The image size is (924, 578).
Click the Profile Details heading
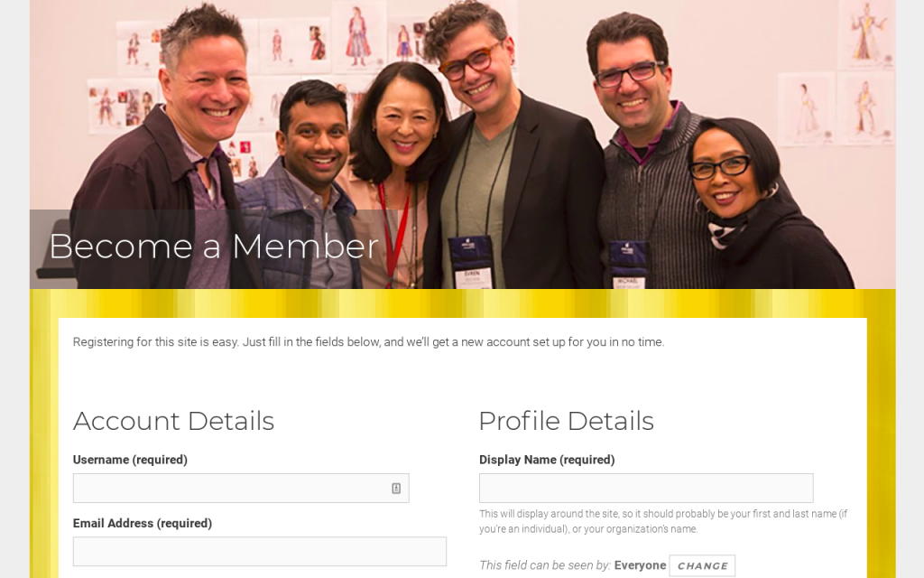coord(567,421)
